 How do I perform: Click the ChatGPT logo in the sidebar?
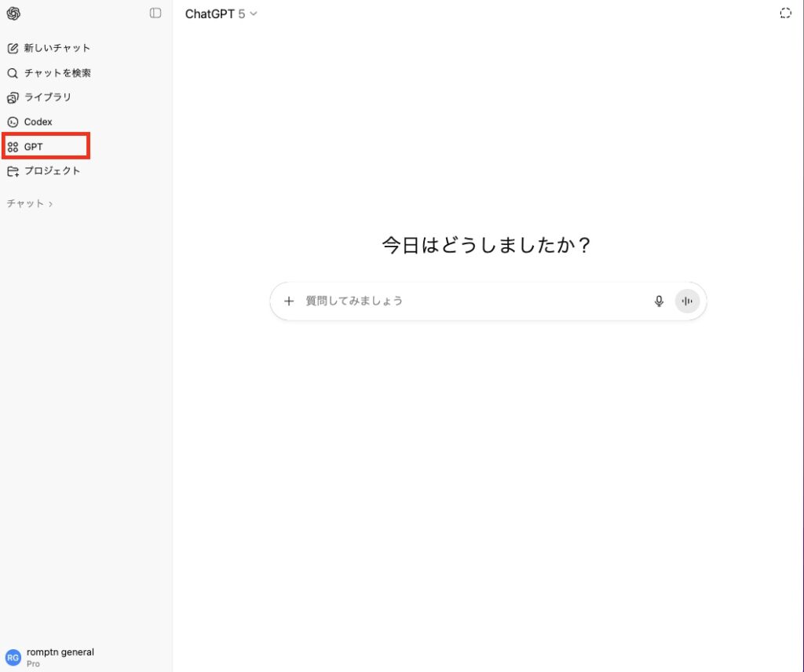[13, 13]
